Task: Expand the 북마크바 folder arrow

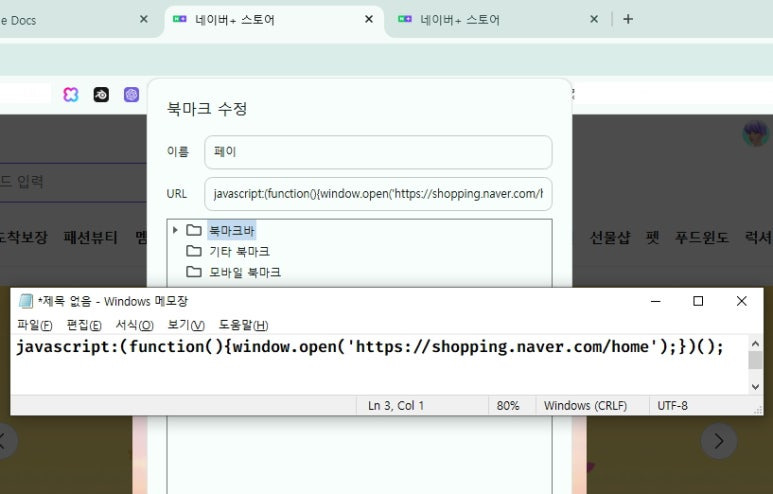Action: (x=175, y=230)
